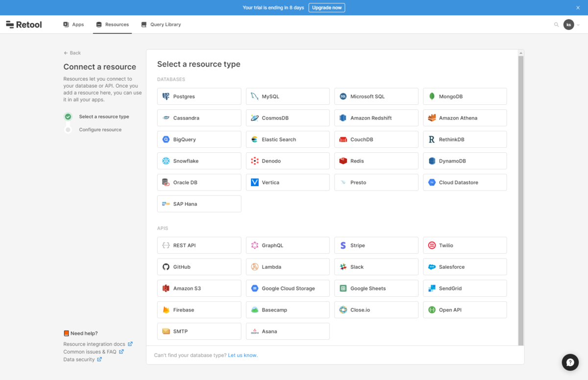Choose the Open API resource
This screenshot has height=380, width=588.
coord(465,310)
